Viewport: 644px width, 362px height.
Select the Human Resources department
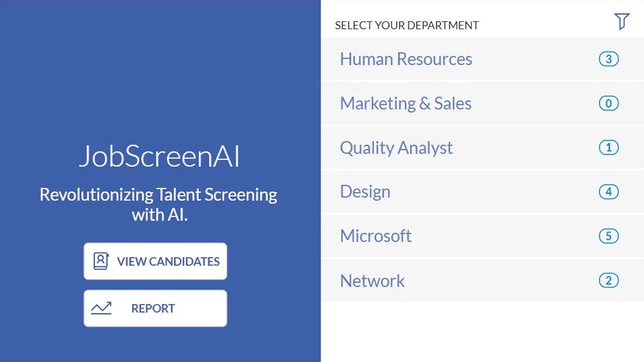coord(406,59)
